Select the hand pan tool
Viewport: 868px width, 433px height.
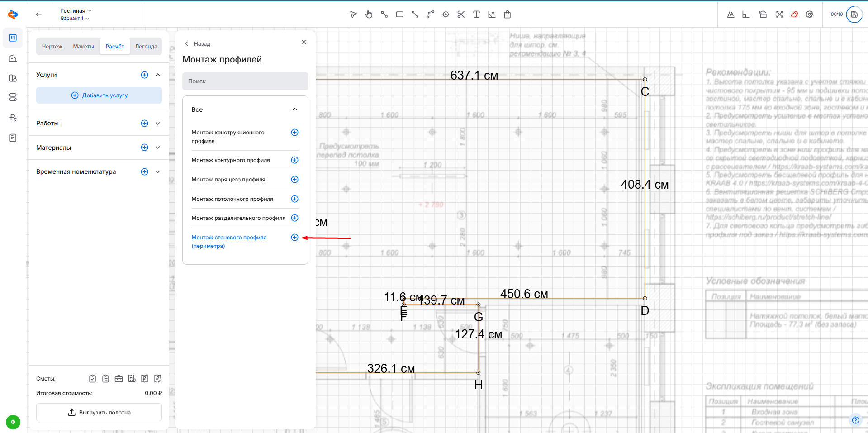pos(369,14)
